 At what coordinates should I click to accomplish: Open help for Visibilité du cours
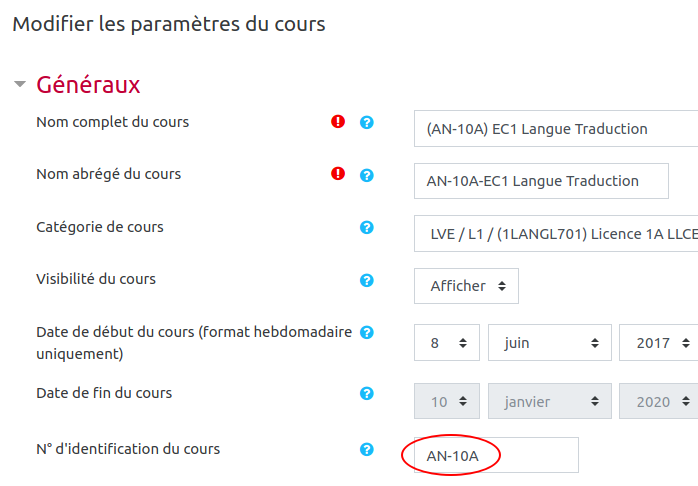[367, 280]
